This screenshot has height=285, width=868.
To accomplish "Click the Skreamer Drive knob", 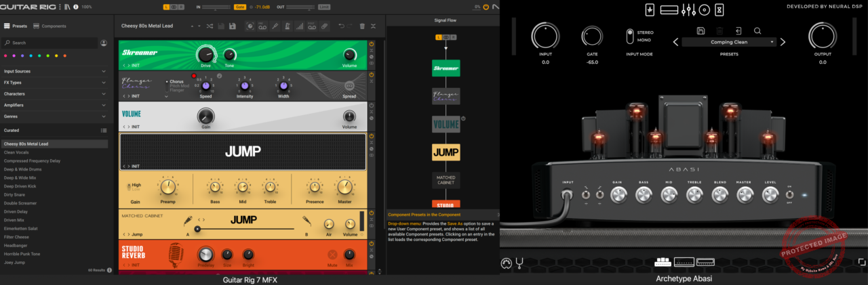I will 205,54.
